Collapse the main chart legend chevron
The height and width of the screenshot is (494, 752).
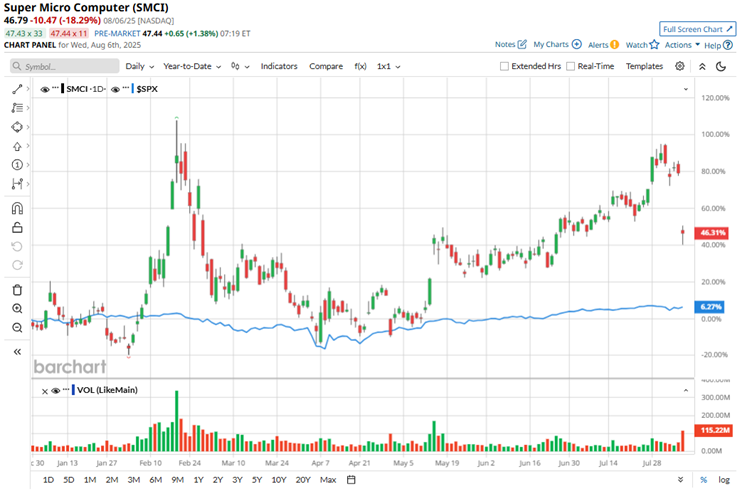(686, 89)
